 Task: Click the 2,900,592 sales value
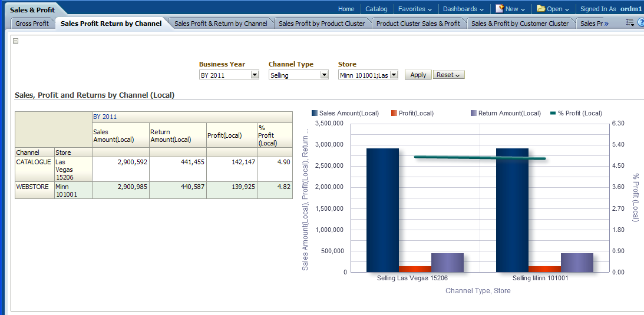(x=132, y=162)
